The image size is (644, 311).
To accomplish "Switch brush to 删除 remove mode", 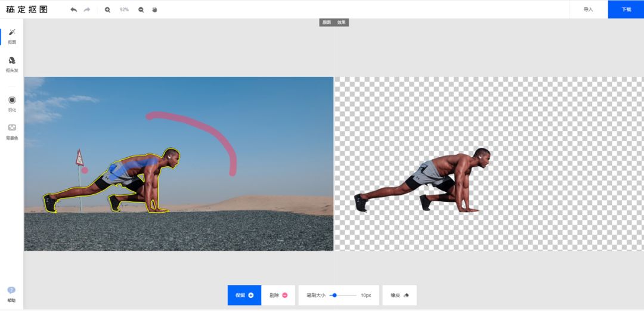I will 278,295.
